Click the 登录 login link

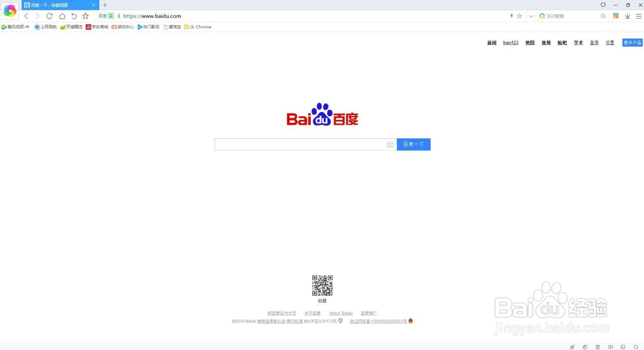click(594, 42)
